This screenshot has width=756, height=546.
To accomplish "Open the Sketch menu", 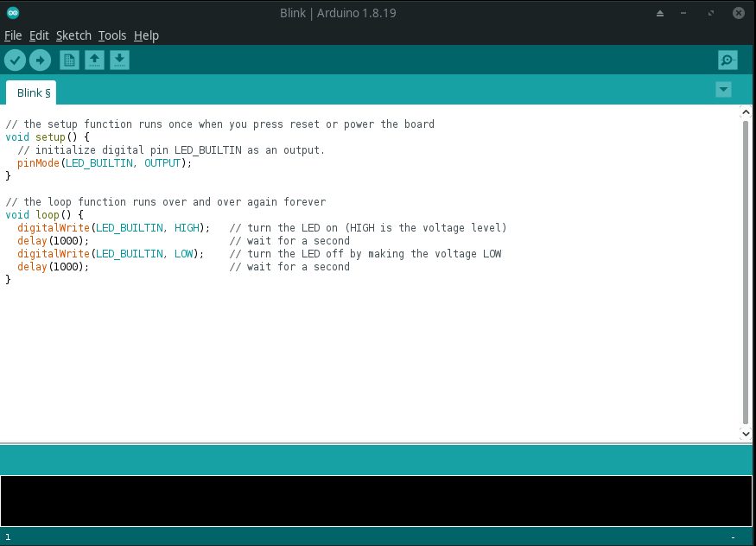I will [x=73, y=35].
